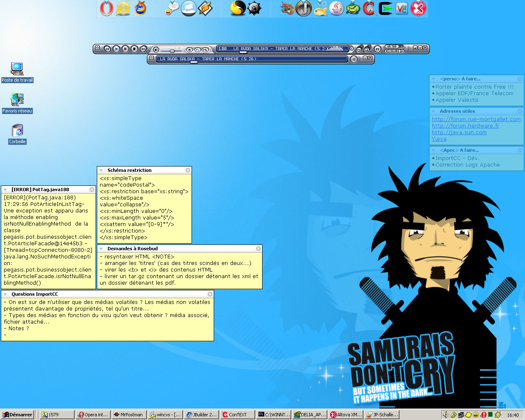This screenshot has height=420, width=525.
Task: Mute Winamp with the speaker icon
Action: click(156, 50)
